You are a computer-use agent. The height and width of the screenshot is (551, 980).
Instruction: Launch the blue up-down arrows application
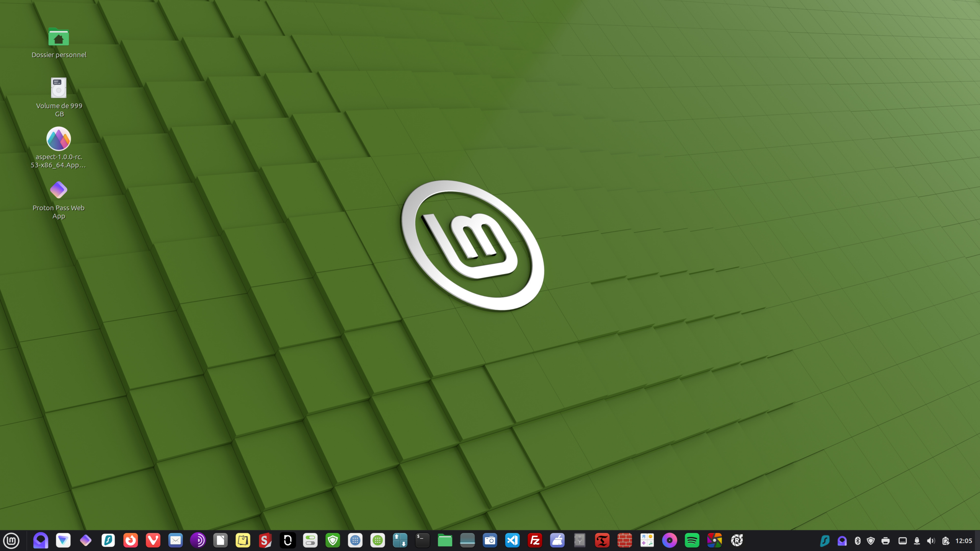click(x=400, y=541)
